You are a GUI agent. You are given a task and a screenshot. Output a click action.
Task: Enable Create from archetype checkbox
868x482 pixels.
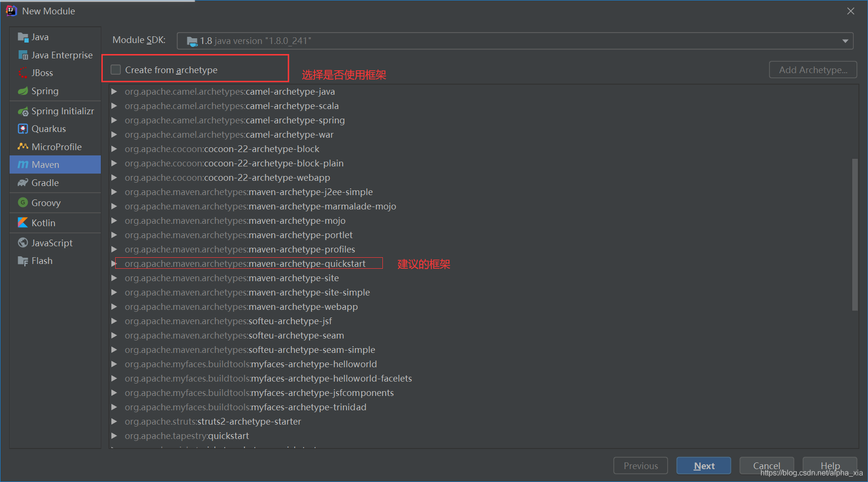[x=116, y=70]
